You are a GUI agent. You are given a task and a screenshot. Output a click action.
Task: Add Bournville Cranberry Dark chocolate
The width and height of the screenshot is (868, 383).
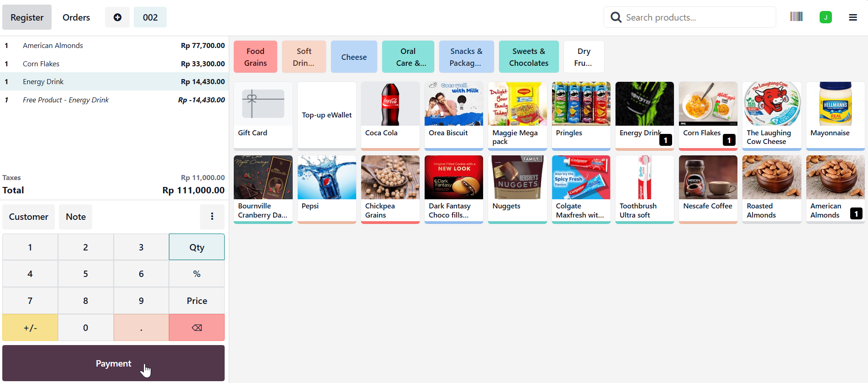[263, 189]
